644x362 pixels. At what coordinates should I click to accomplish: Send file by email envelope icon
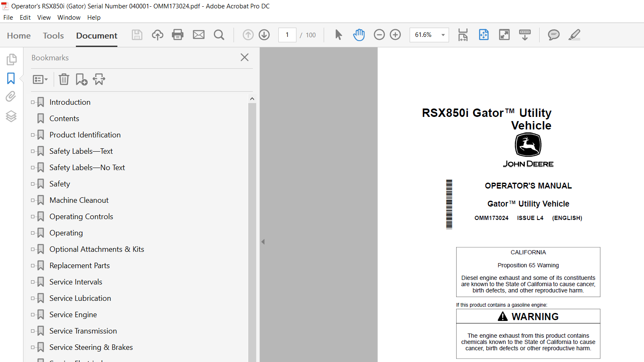pyautogui.click(x=199, y=35)
